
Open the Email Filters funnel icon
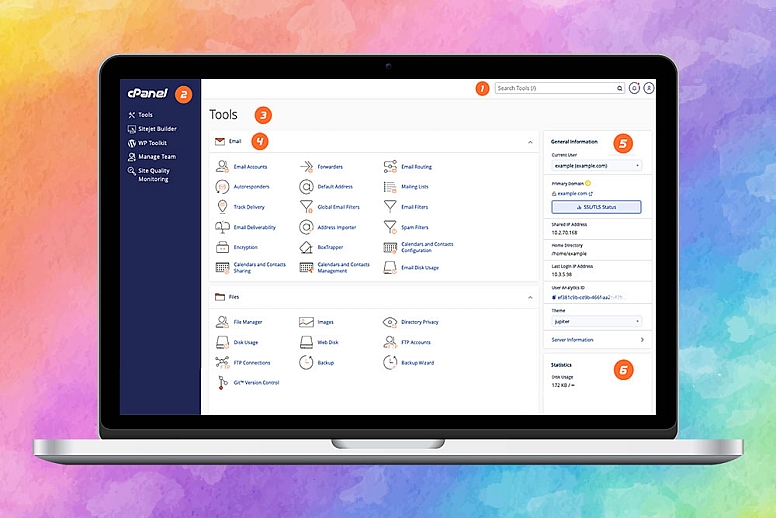tap(390, 206)
